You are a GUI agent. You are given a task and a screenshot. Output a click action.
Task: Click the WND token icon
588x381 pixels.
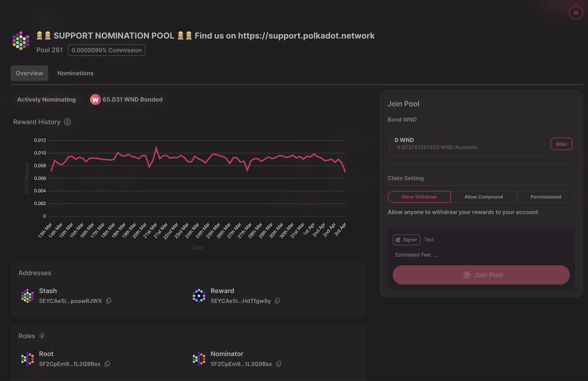(x=95, y=99)
